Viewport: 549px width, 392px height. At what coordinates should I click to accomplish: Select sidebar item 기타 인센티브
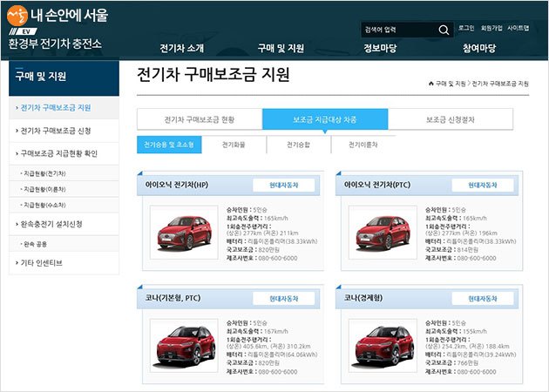64,263
